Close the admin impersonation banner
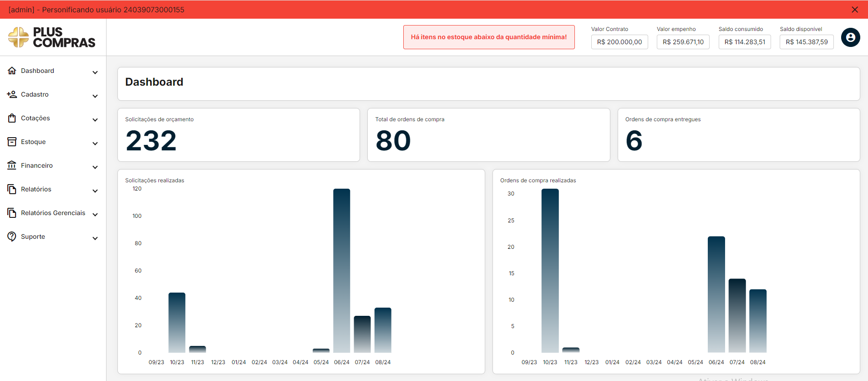This screenshot has width=868, height=381. coord(854,10)
